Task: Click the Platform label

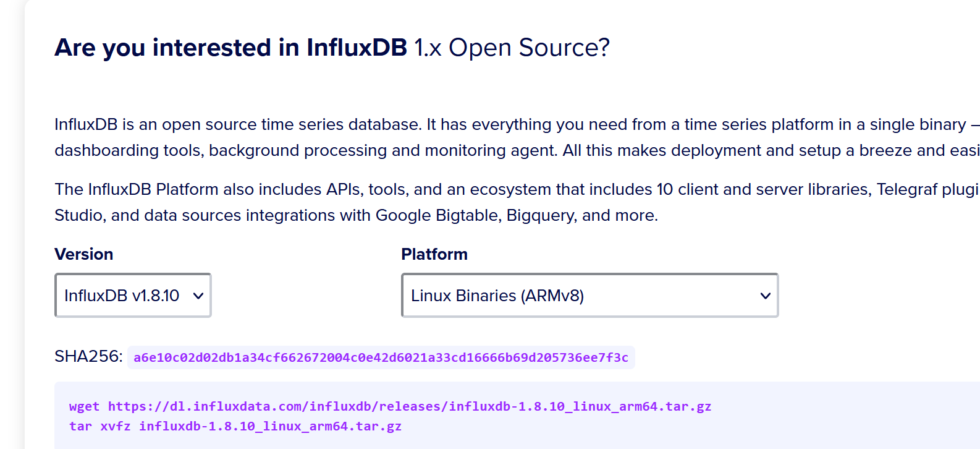Action: [434, 254]
